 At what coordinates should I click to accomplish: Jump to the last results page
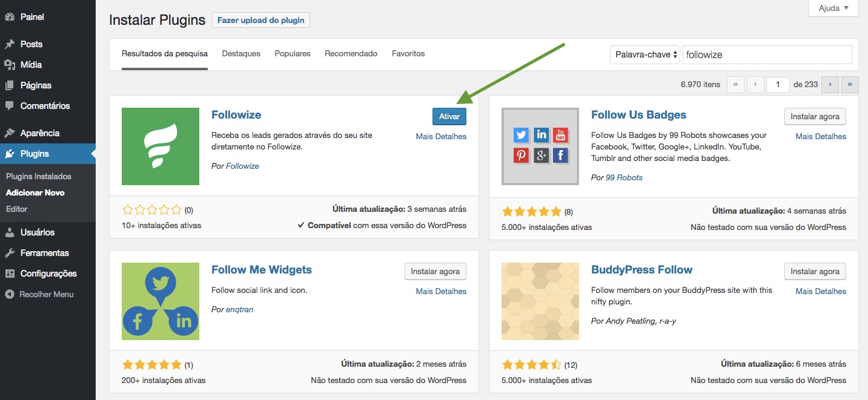pos(850,85)
